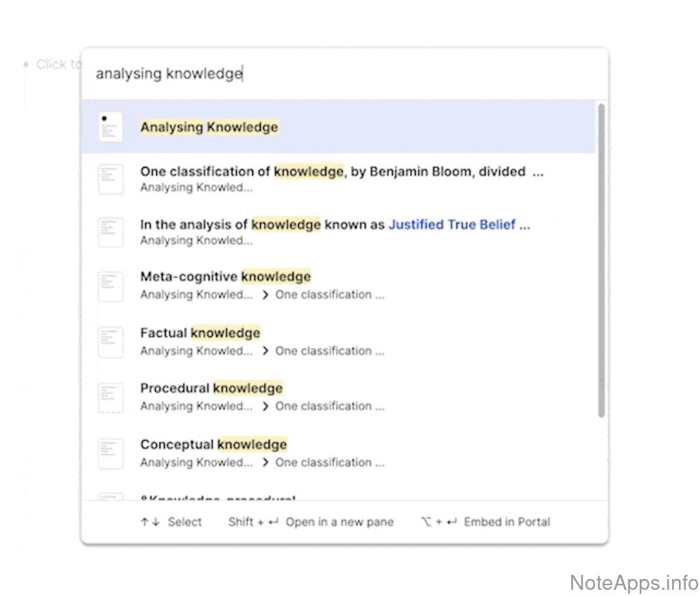Click the search field containing 'analysing knowledge'
The width and height of the screenshot is (700, 596).
click(341, 74)
